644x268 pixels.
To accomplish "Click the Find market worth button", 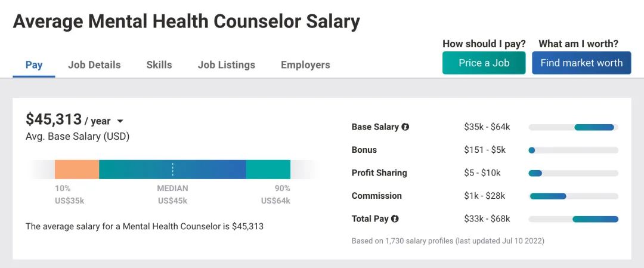I will pos(581,63).
